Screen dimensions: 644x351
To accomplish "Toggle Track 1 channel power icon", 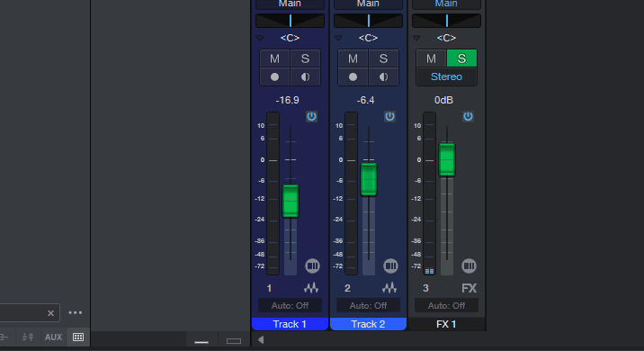I will point(311,116).
